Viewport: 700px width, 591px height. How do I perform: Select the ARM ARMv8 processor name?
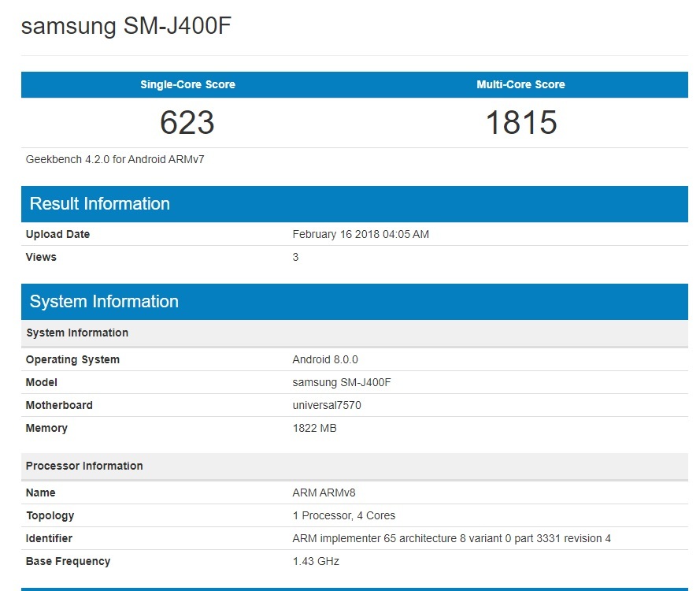pyautogui.click(x=324, y=492)
